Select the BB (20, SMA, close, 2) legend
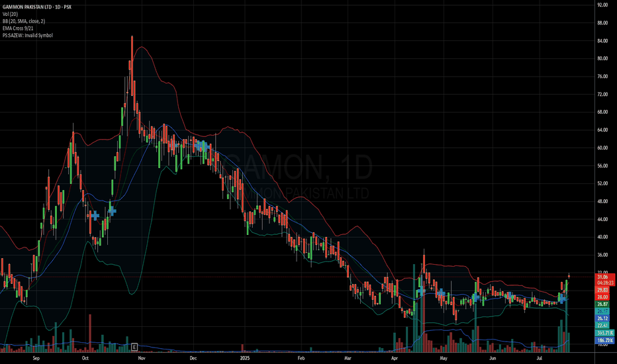 click(x=24, y=21)
